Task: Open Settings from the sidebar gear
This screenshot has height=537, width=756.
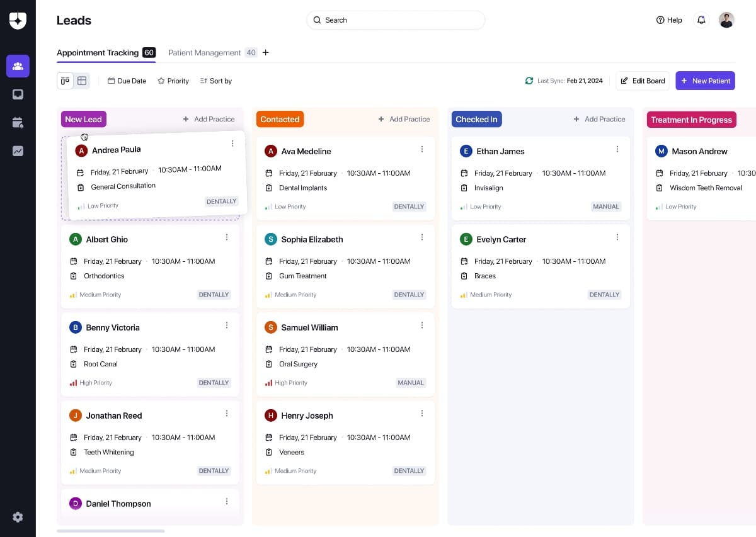Action: click(18, 517)
